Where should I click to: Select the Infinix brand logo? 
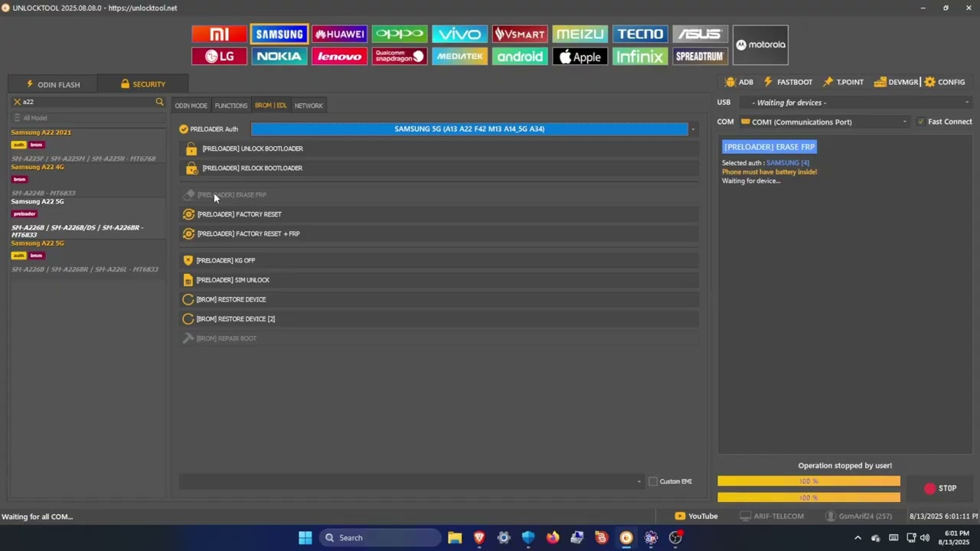[x=640, y=57]
